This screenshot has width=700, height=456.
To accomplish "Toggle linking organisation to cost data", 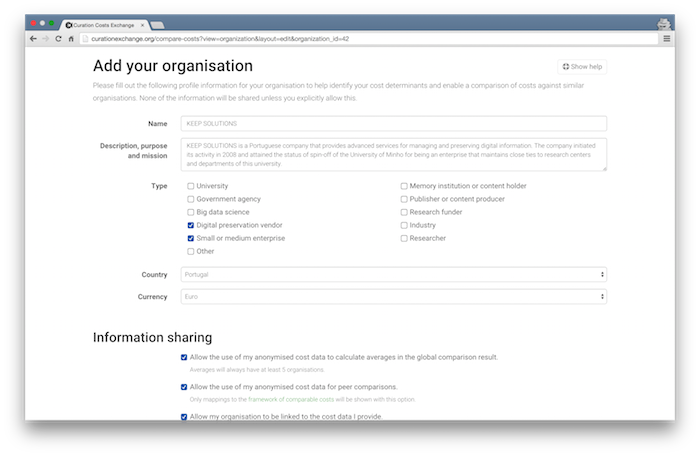I will point(184,417).
